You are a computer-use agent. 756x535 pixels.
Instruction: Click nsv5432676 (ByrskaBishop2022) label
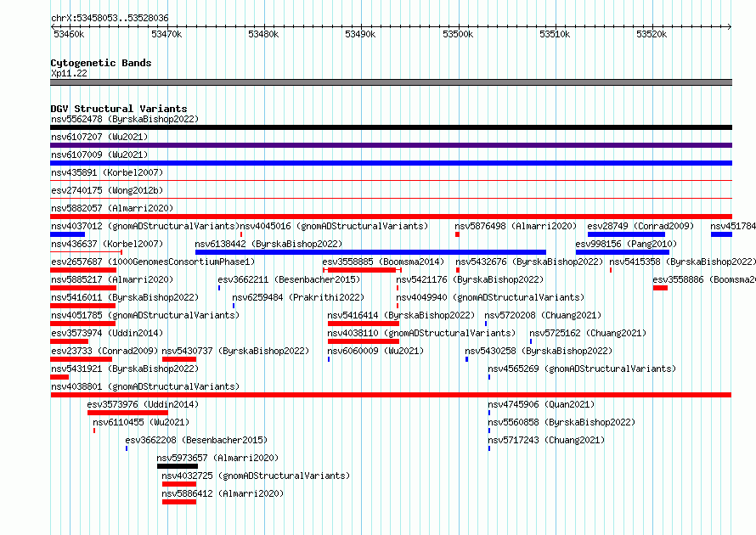[529, 262]
